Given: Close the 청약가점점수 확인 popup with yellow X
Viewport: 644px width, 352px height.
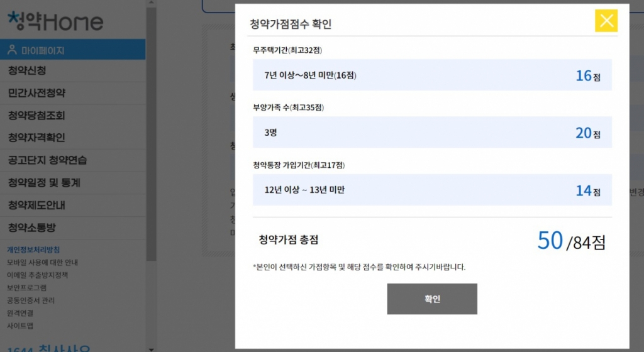Looking at the screenshot, I should pyautogui.click(x=606, y=21).
